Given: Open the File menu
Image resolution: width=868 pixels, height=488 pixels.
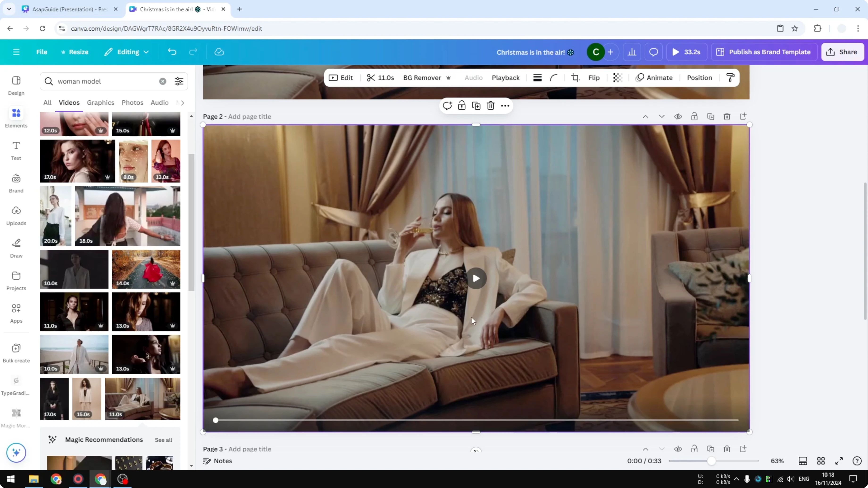Looking at the screenshot, I should click(42, 52).
